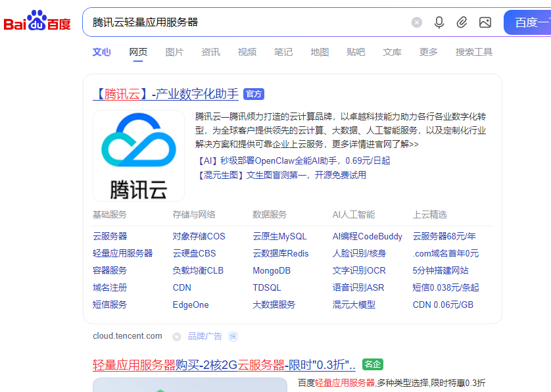The width and height of the screenshot is (551, 392).
Task: Open the 【混元生图】文生图 promo link
Action: pyautogui.click(x=281, y=175)
